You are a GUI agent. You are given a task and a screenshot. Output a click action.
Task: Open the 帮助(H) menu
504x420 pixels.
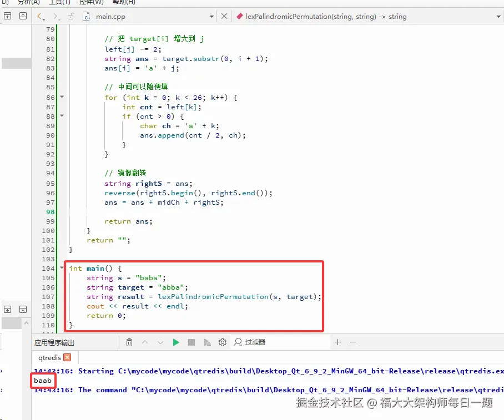[x=124, y=2]
